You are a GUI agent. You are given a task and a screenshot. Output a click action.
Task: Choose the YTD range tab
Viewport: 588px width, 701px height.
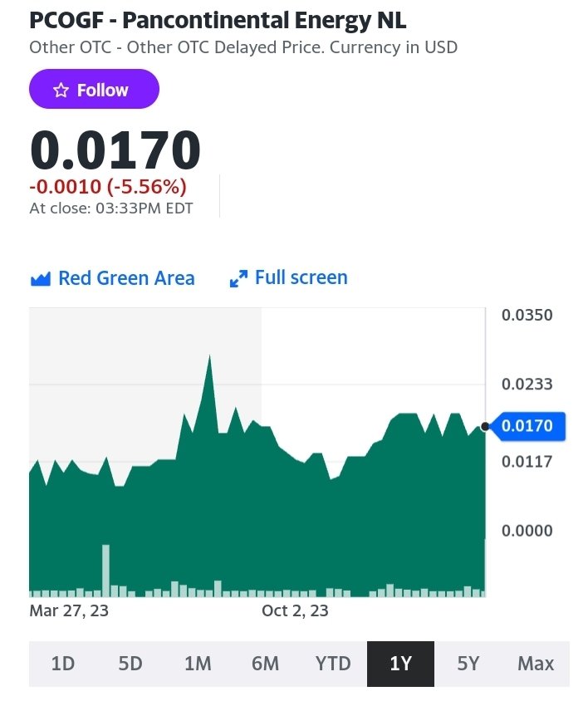[x=333, y=664]
